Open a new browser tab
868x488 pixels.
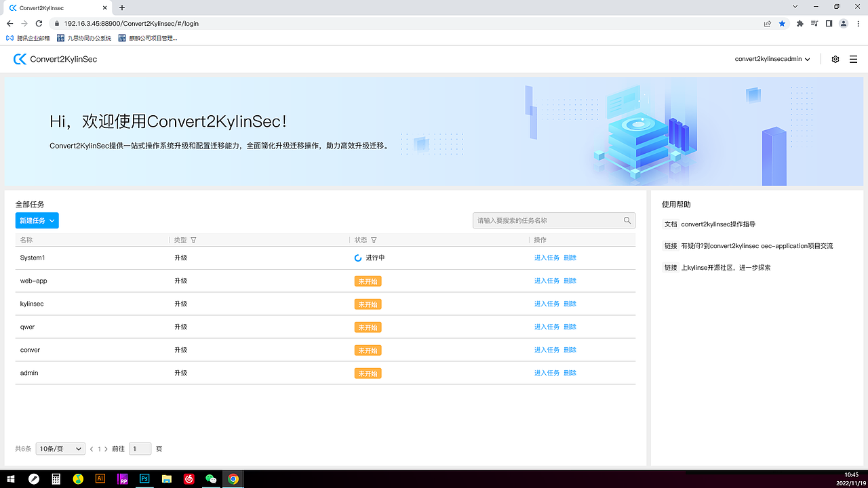tap(122, 7)
